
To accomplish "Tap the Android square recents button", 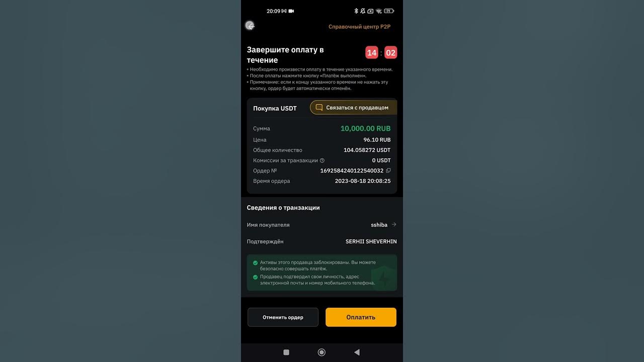I will click(x=286, y=352).
